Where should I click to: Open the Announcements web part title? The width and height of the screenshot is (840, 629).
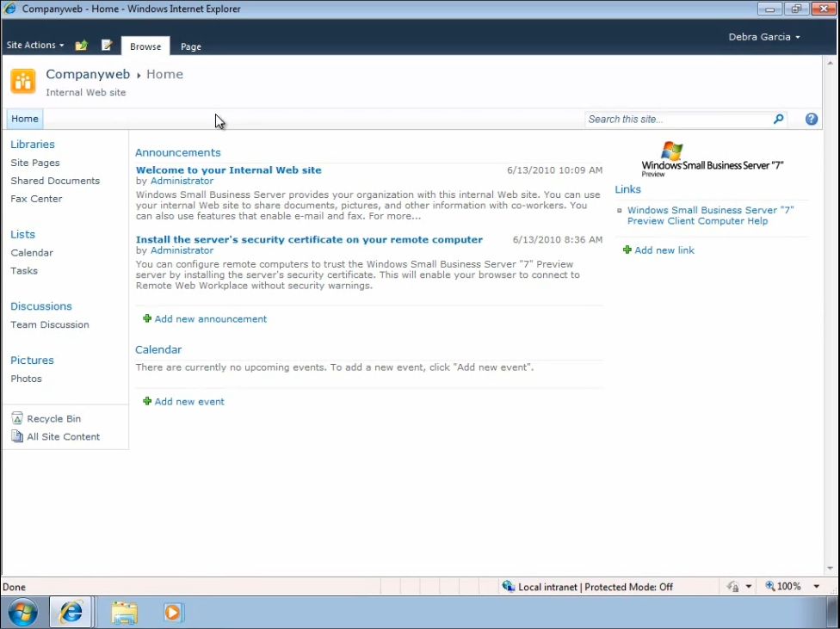[x=178, y=152]
